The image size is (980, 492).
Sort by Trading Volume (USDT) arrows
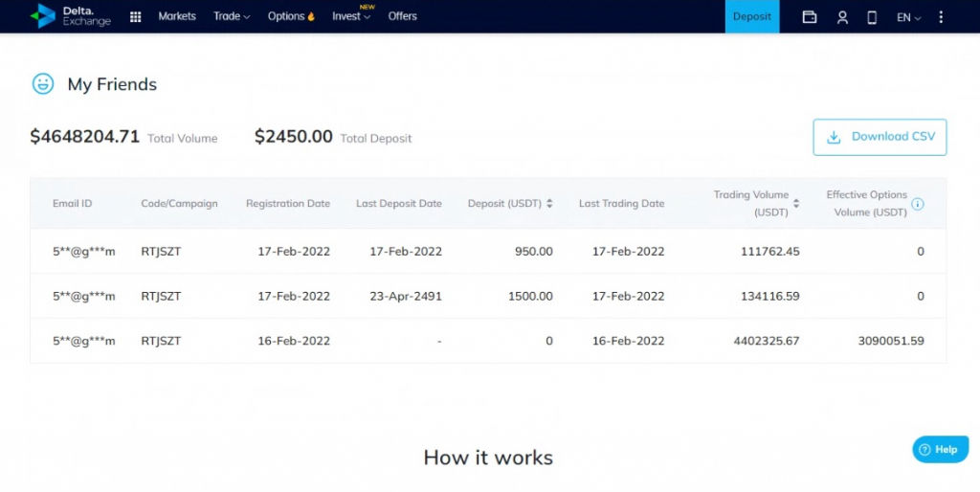point(796,203)
